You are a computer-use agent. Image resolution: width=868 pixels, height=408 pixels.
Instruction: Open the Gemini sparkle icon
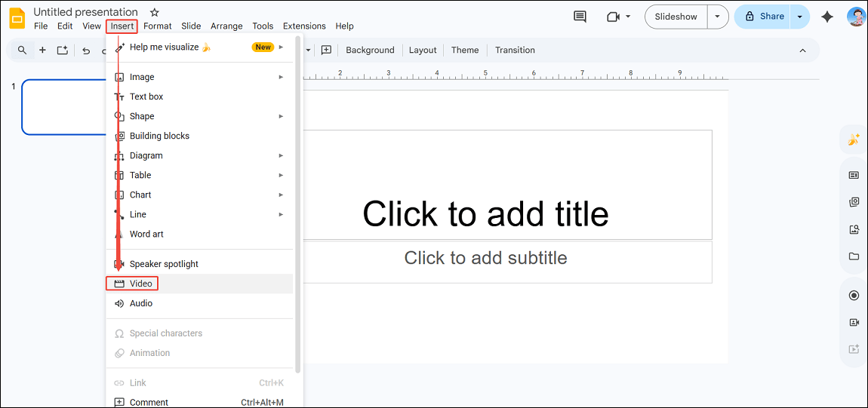pos(827,17)
